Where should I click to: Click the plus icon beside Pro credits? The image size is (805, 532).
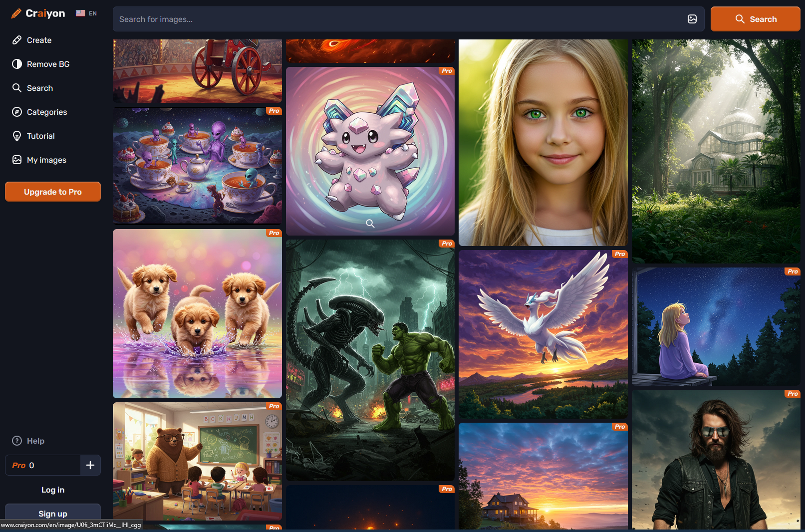[x=90, y=465]
